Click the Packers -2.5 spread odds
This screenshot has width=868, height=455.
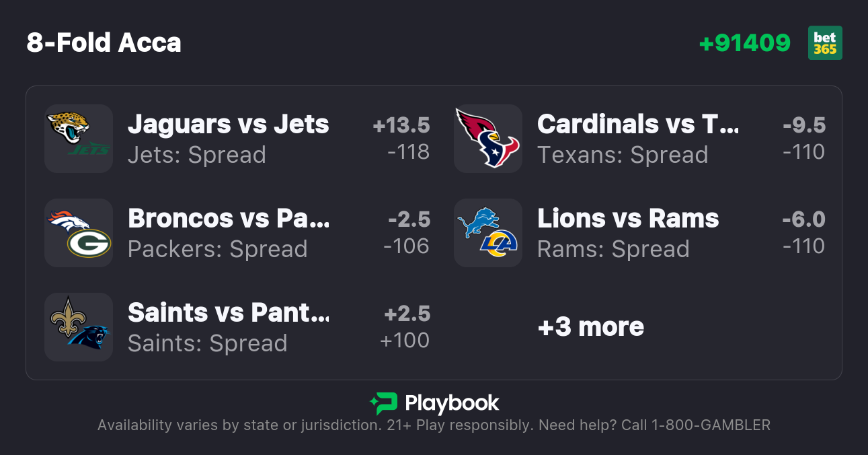point(407,233)
